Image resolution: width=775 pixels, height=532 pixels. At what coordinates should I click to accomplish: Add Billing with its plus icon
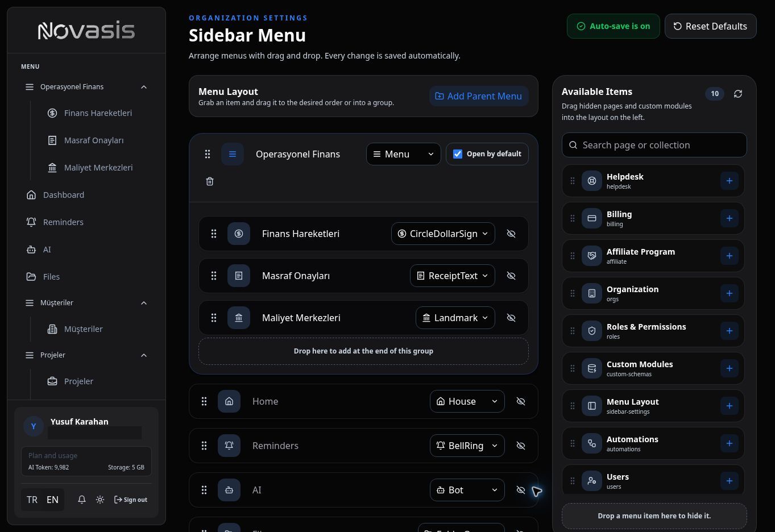coord(729,218)
